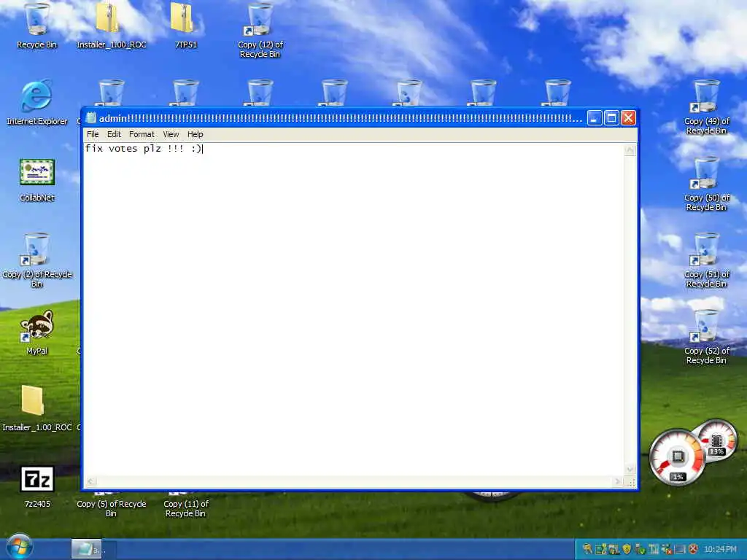Viewport: 747px width, 560px height.
Task: Click the horizontal scrollbar left arrow
Action: [90, 482]
